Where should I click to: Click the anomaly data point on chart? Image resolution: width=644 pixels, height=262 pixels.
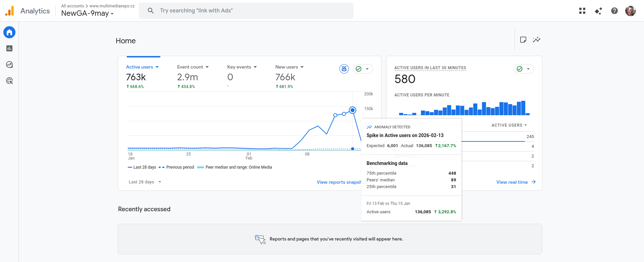click(353, 110)
